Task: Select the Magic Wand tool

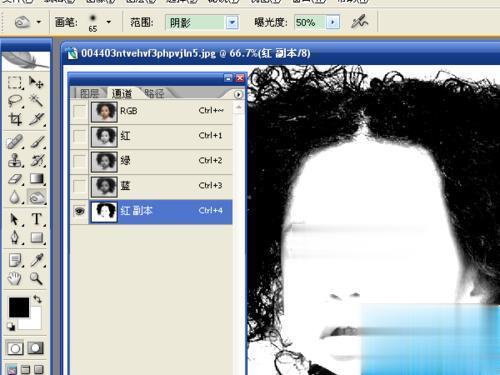Action: (x=36, y=100)
